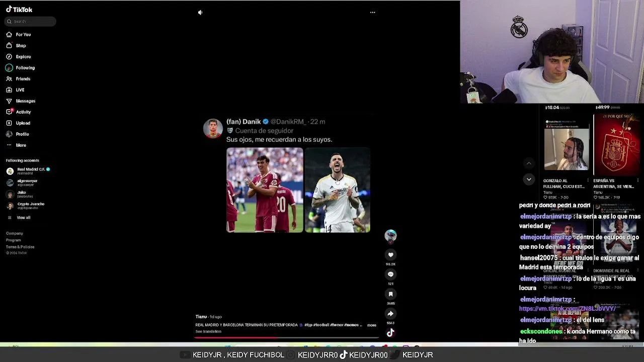Open options for 'ESPAÑA VS ARGENTINA' video
Image resolution: width=644 pixels, height=362 pixels.
(637, 180)
